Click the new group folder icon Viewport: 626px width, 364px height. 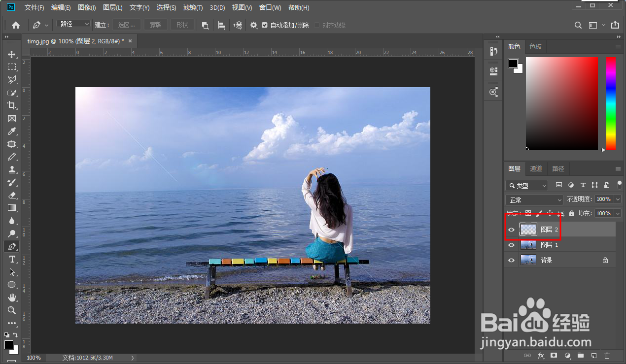(x=581, y=355)
